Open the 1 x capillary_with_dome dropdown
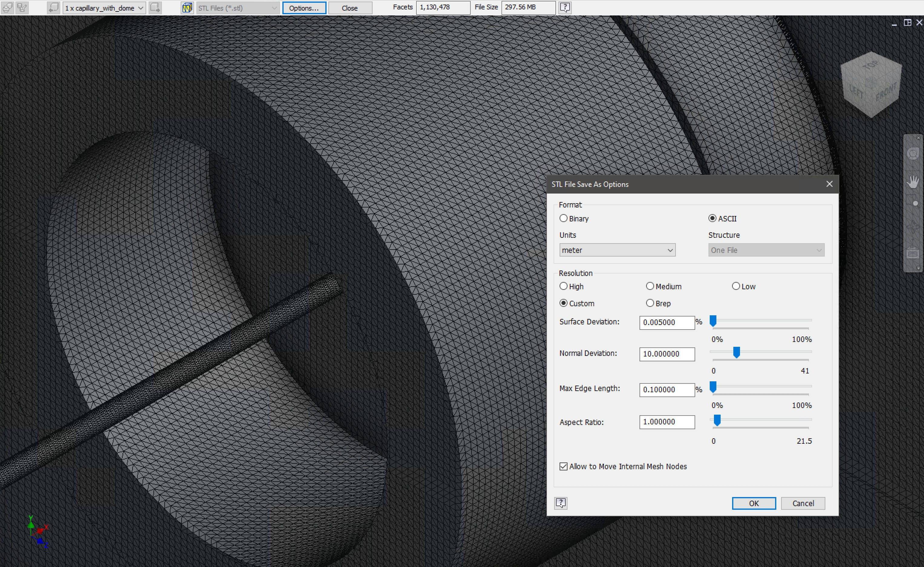Viewport: 924px width, 567px height. point(104,8)
